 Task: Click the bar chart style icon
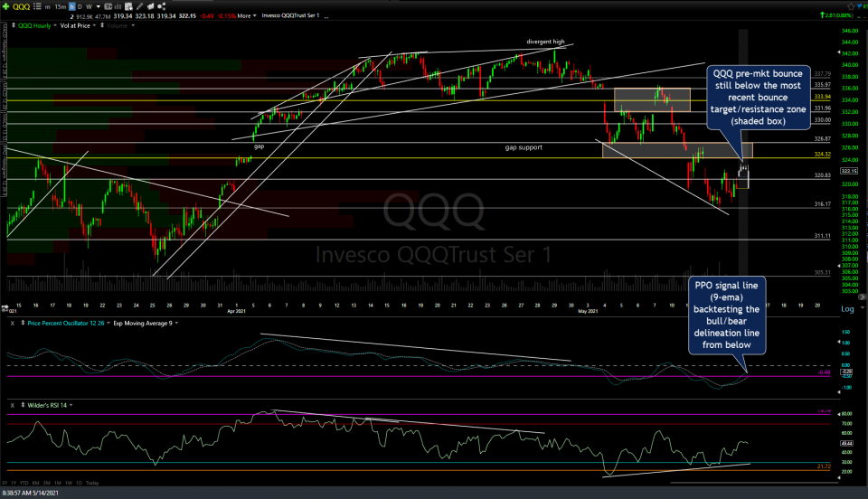118,6
